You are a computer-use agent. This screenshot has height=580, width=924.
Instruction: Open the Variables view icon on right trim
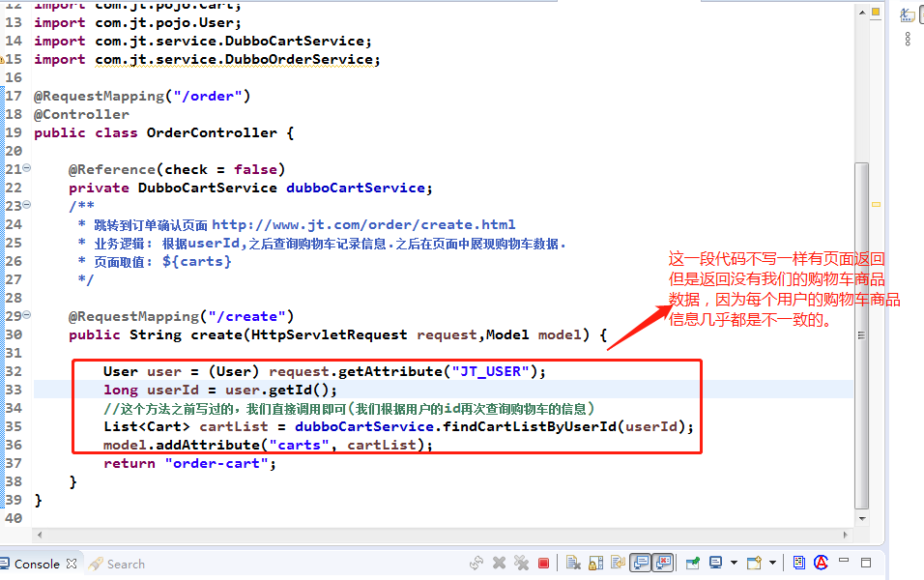(x=908, y=15)
